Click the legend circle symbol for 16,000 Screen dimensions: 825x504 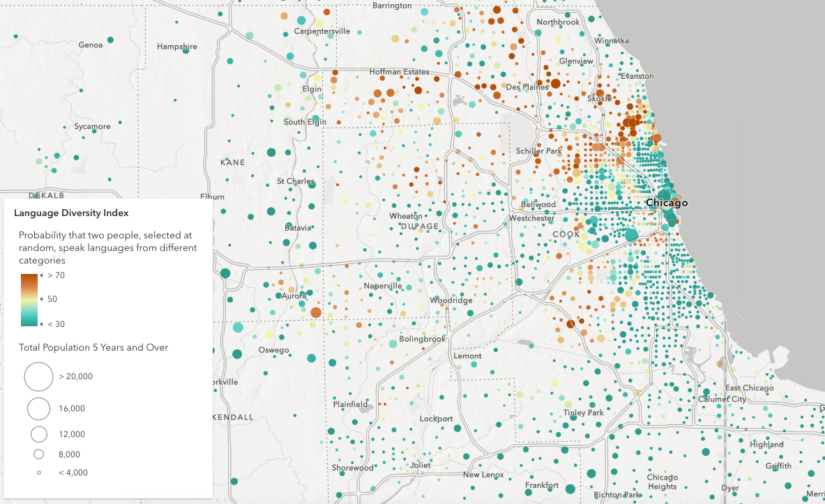pyautogui.click(x=38, y=408)
